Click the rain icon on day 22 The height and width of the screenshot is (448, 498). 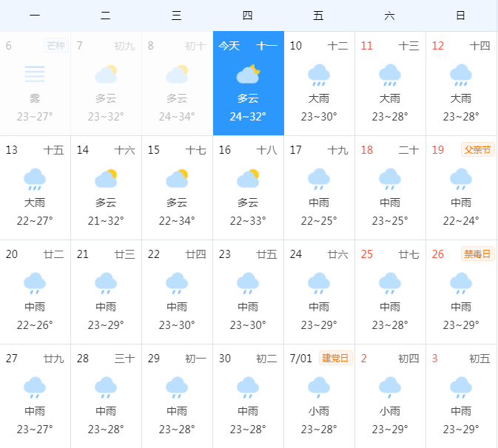tap(177, 283)
